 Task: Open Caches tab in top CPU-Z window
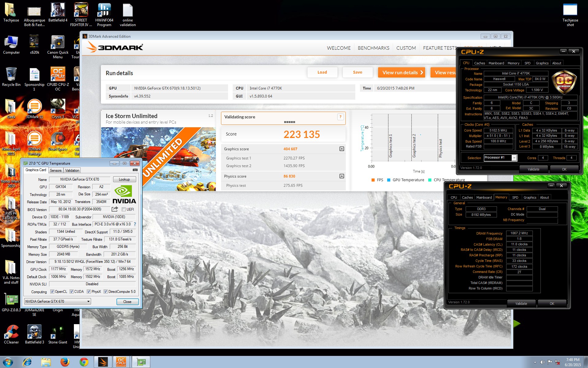(x=479, y=63)
